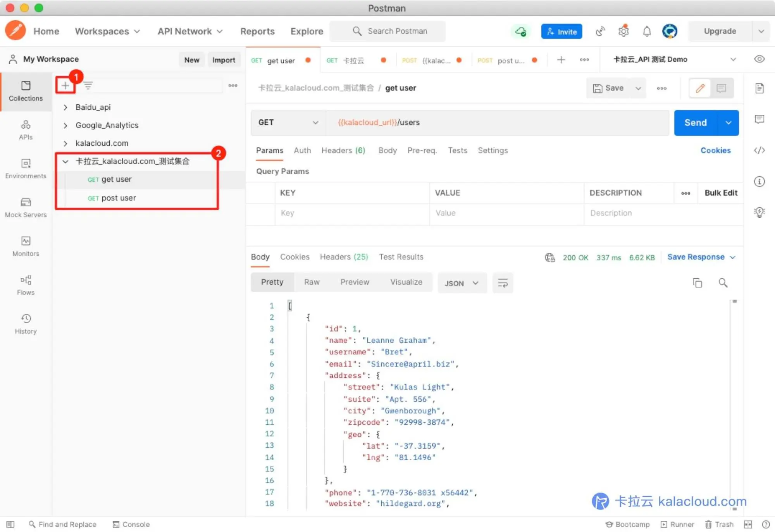The width and height of the screenshot is (775, 532).
Task: Open the JSON format dropdown
Action: tap(462, 283)
